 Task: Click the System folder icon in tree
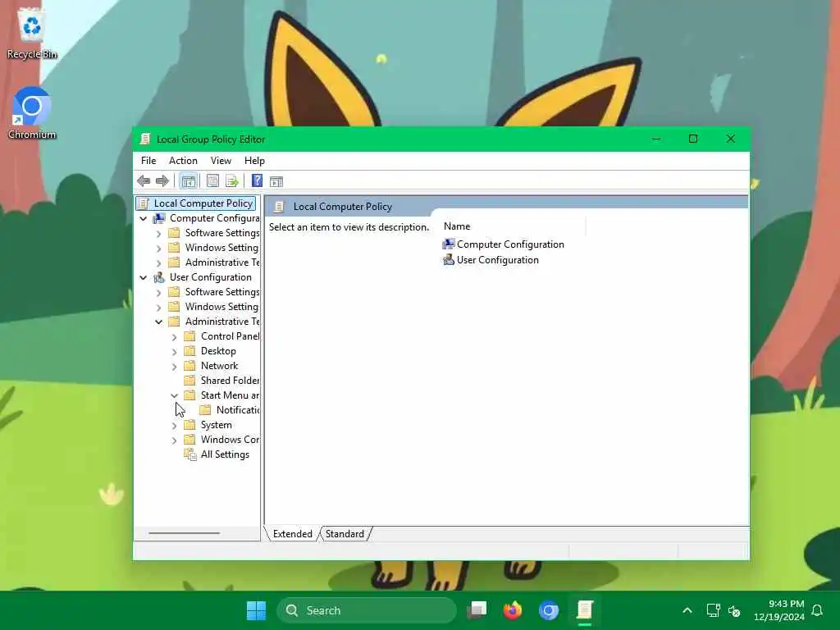[189, 425]
